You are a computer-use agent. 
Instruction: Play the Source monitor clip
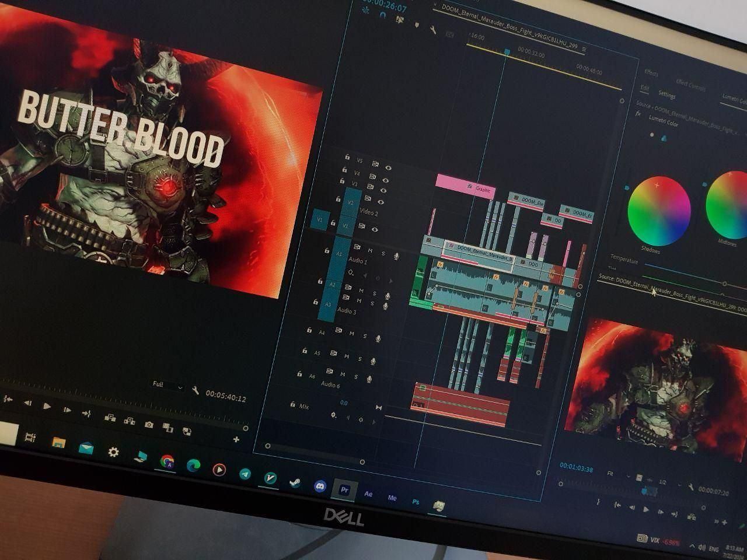point(646,509)
